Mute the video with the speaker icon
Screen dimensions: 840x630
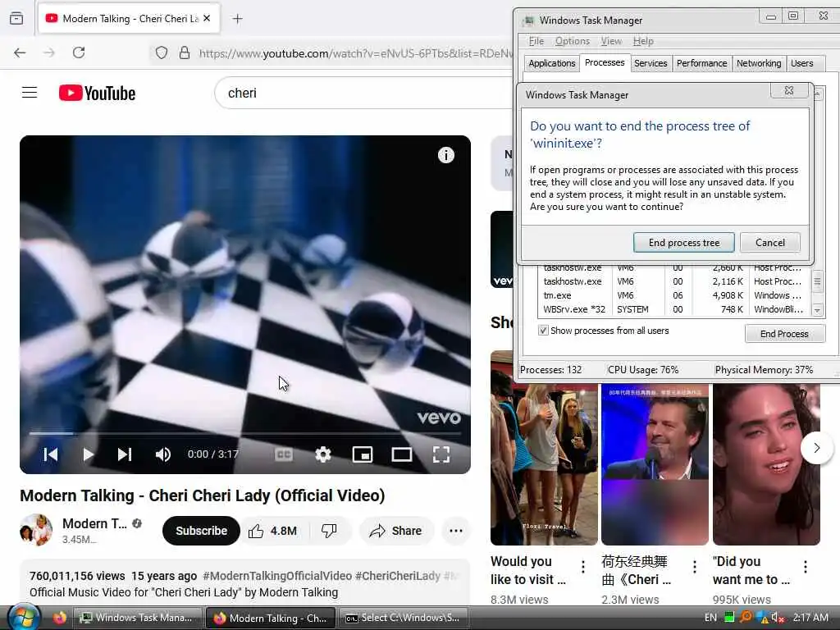(163, 454)
